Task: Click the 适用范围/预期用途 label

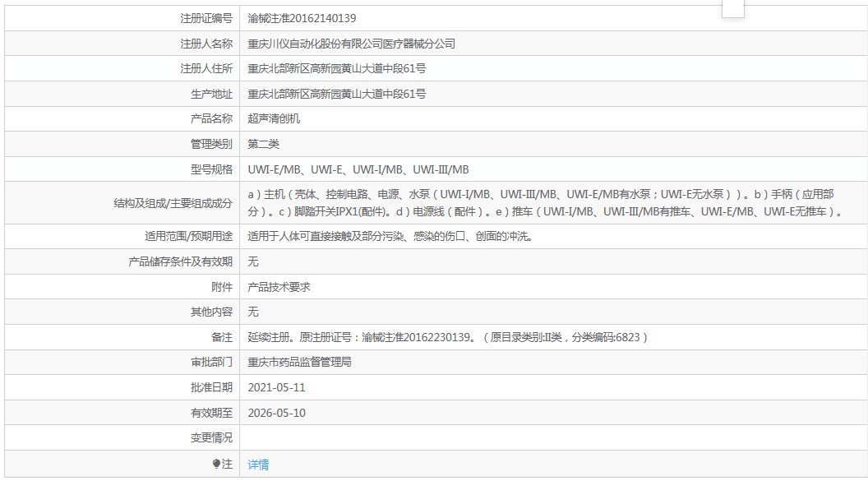Action: 188,236
